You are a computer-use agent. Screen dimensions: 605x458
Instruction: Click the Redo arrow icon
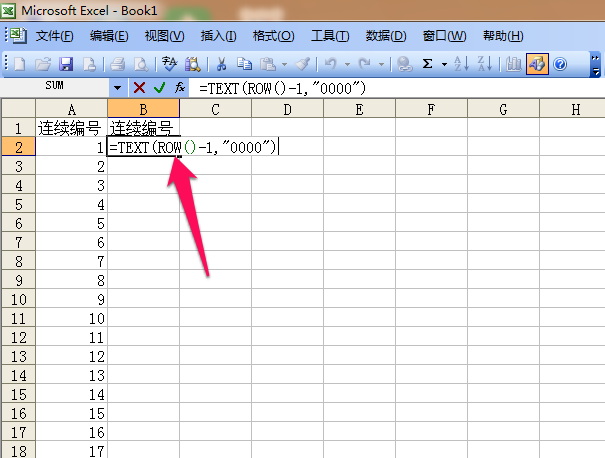pos(365,64)
